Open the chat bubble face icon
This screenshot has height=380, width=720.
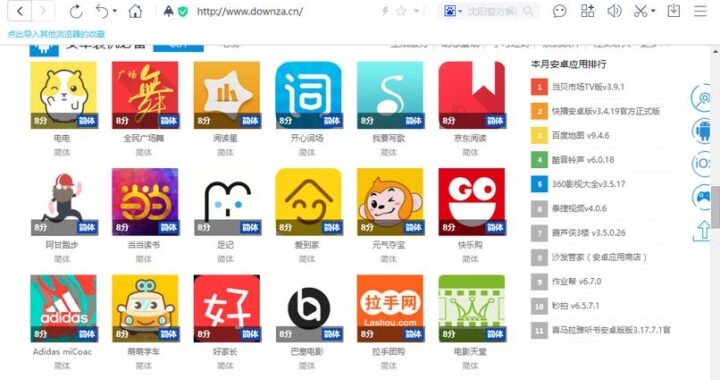[559, 11]
